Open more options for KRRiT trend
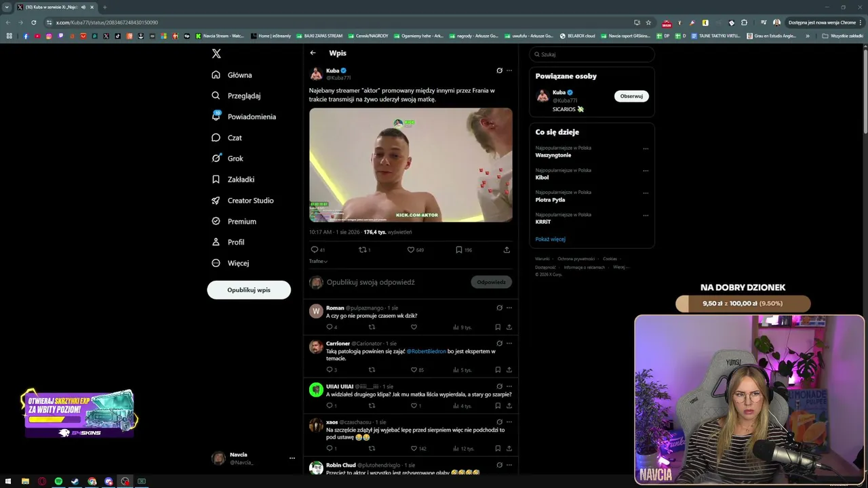The image size is (868, 488). (x=646, y=216)
